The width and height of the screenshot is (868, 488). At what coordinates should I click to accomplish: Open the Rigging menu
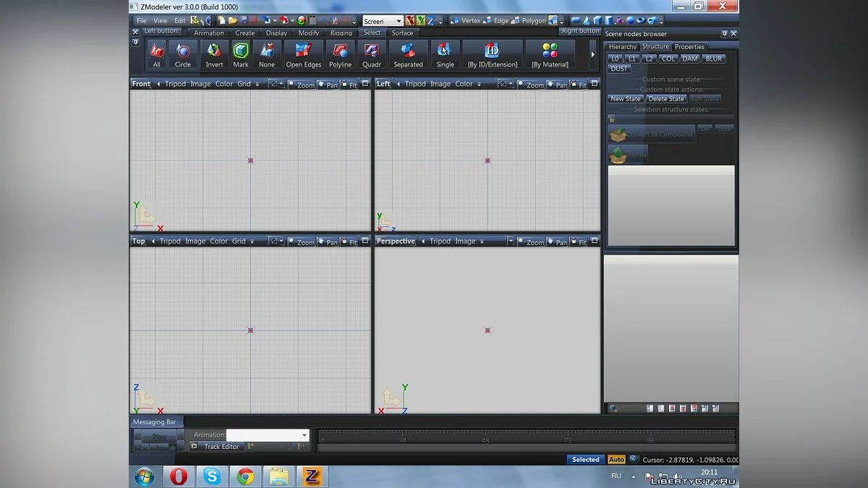pyautogui.click(x=340, y=33)
